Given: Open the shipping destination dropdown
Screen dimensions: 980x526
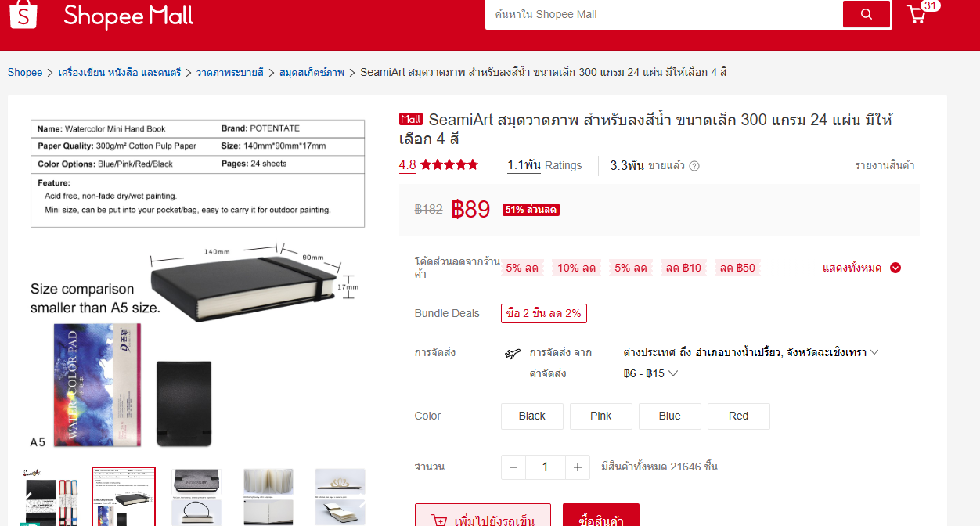Looking at the screenshot, I should click(751, 352).
